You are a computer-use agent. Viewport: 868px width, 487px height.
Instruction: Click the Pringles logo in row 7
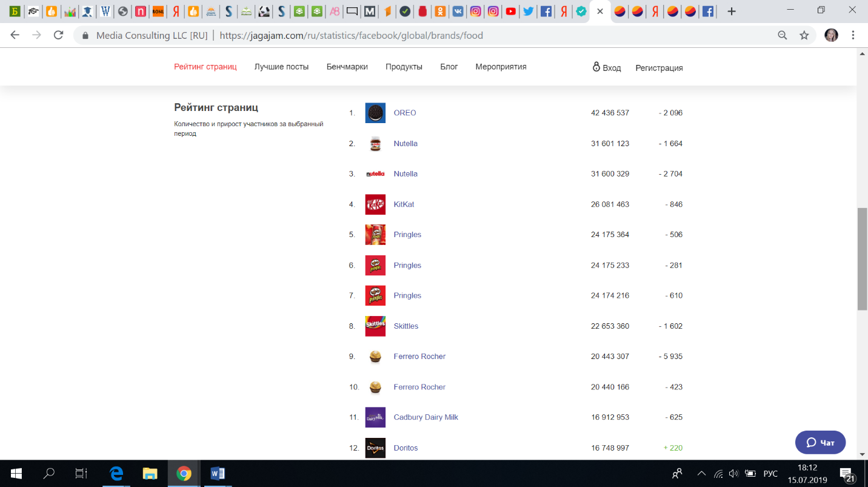coord(375,296)
